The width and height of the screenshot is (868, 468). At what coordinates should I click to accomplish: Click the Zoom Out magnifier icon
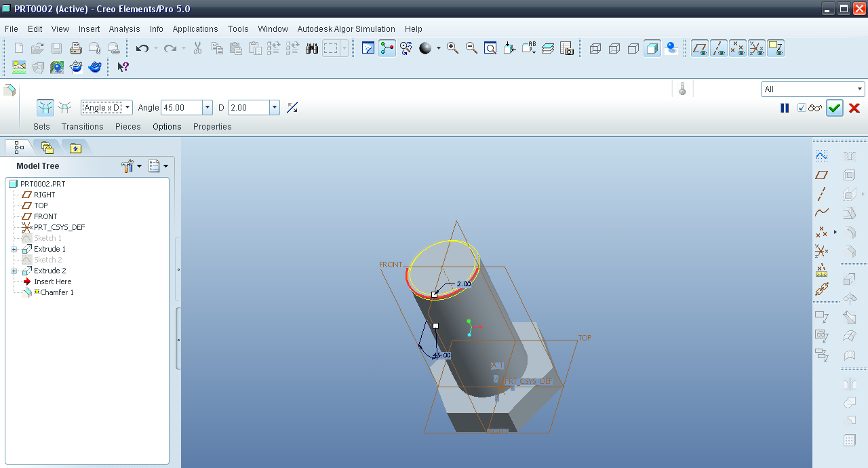point(471,48)
